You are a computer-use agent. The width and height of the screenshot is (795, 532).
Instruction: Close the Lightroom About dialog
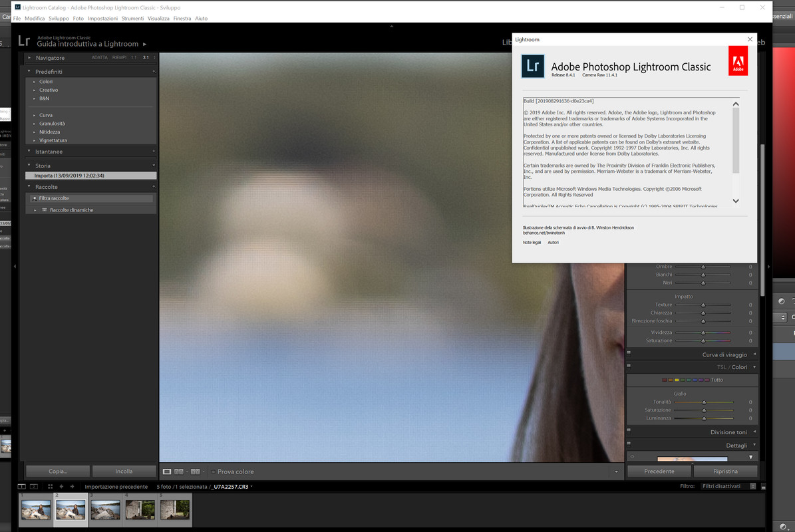[x=750, y=39]
